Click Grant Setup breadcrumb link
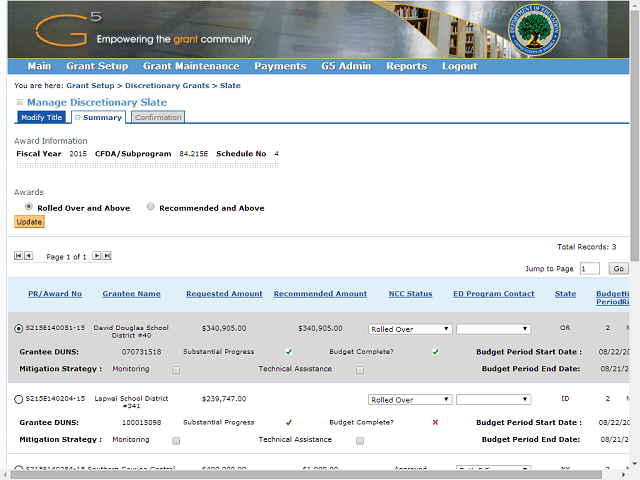Screen dimensions: 640x480 click(90, 86)
